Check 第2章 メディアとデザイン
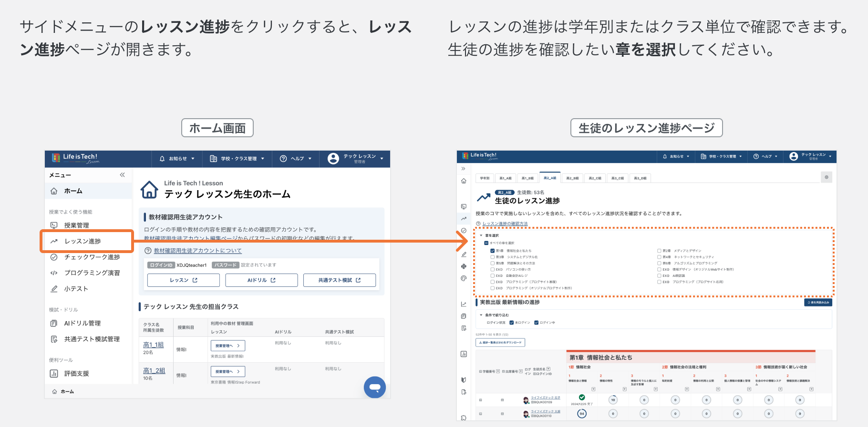This screenshot has height=427, width=868. (x=659, y=251)
